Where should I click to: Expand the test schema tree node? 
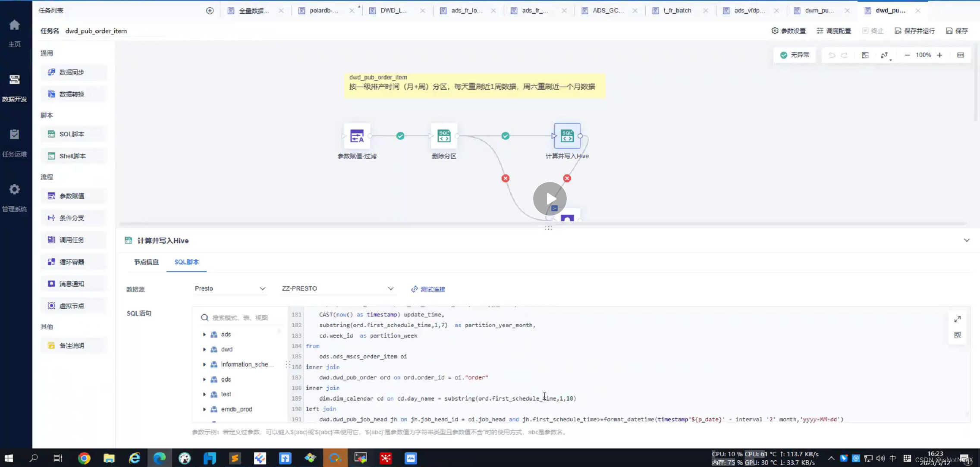pyautogui.click(x=204, y=395)
